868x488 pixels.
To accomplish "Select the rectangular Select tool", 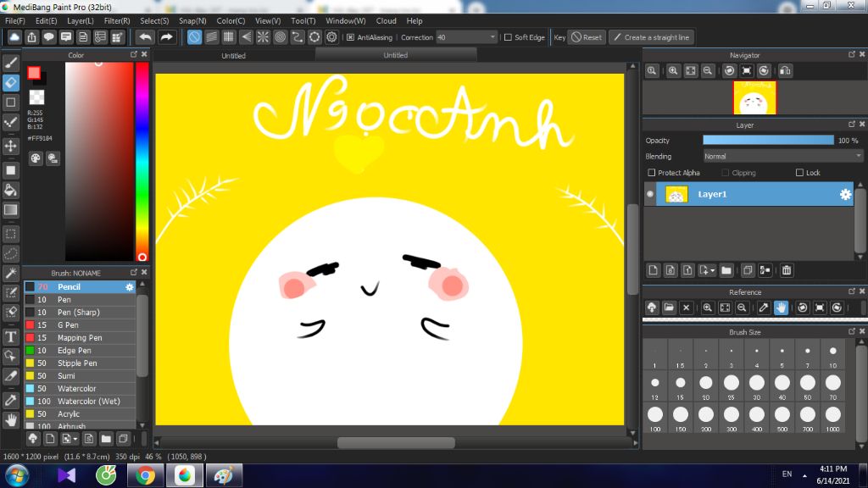I will pos(10,234).
